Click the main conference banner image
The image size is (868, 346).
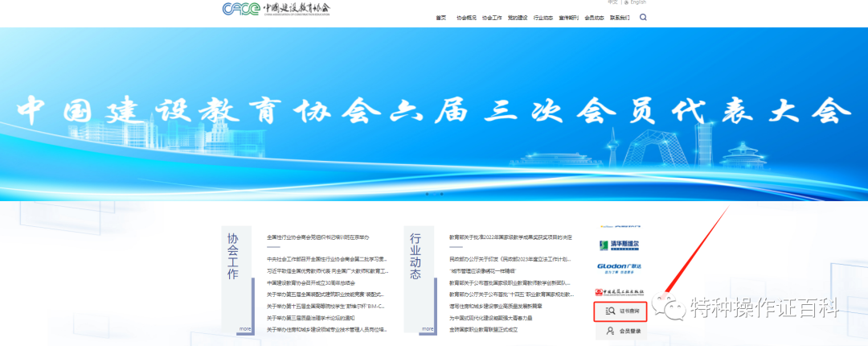tap(434, 113)
